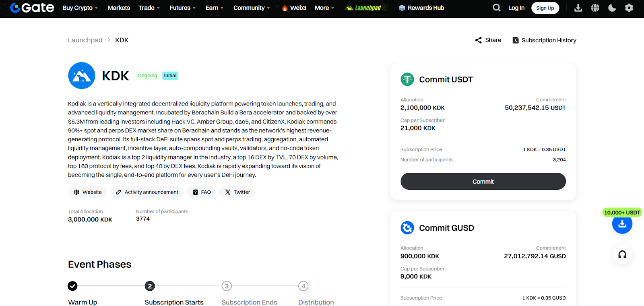Click the 900,000 KDK allocation value
This screenshot has height=306, width=644.
(420, 256)
